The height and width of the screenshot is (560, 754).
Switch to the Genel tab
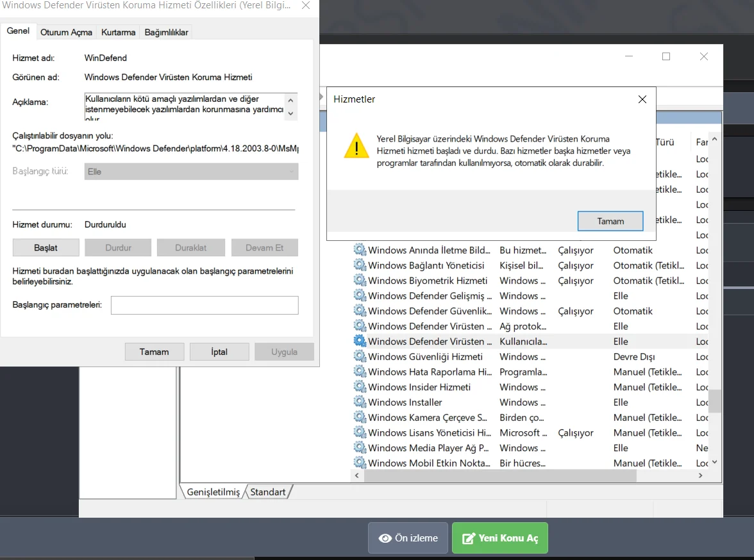(18, 31)
